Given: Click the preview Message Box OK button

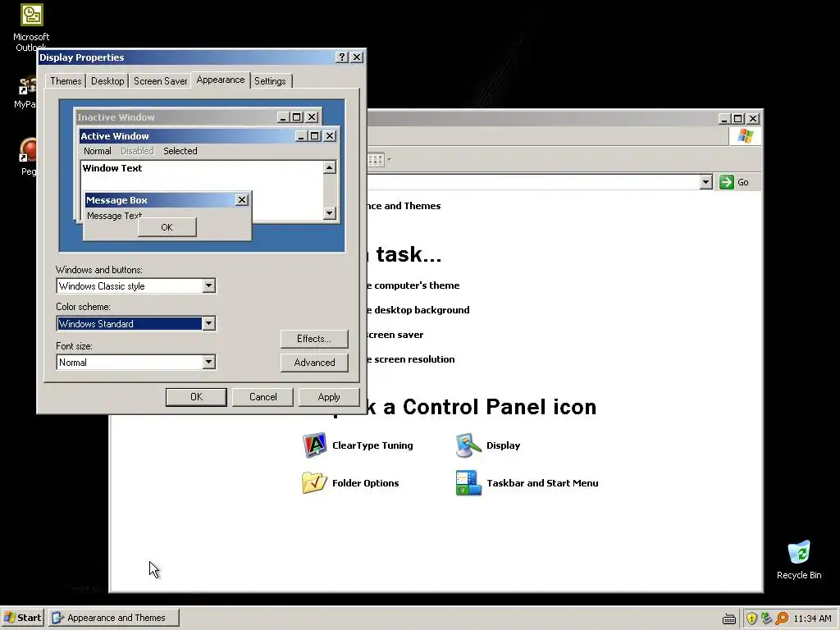Looking at the screenshot, I should [x=167, y=227].
